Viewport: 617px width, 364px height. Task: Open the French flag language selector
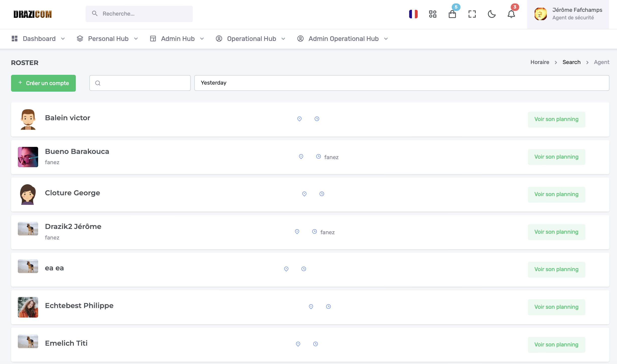[x=413, y=14]
